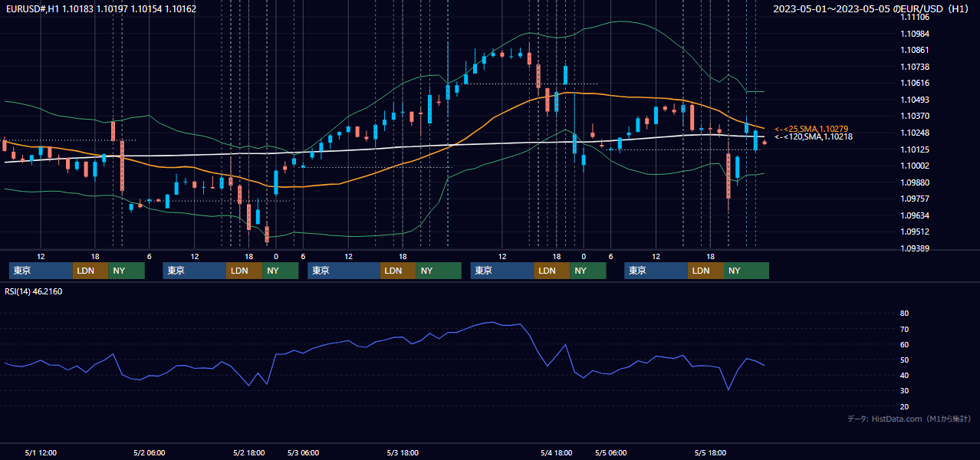This screenshot has height=460, width=980.
Task: Click the 2023-05-01〜2023-05-05 EUR/USD (H1) title
Action: (871, 9)
